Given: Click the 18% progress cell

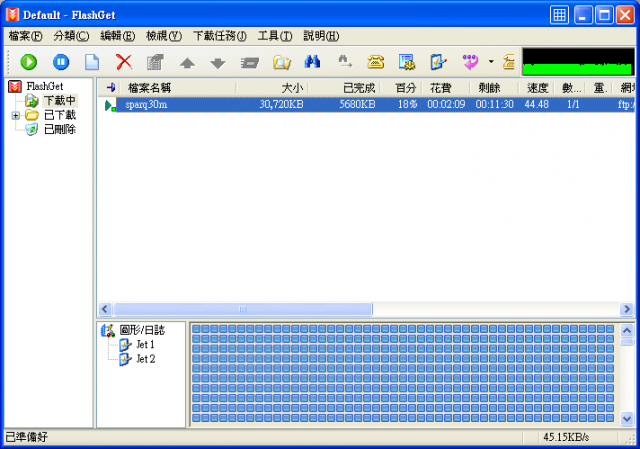Looking at the screenshot, I should click(x=407, y=104).
